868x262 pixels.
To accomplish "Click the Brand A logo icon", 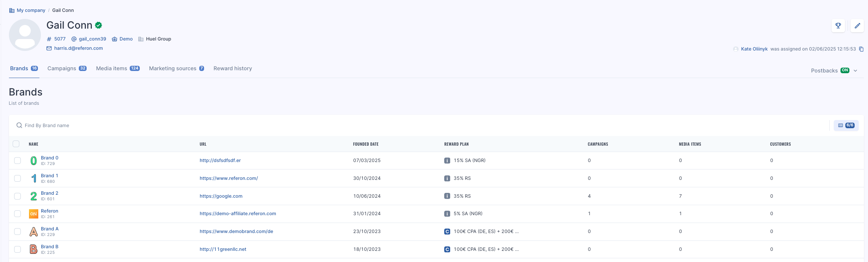I will coord(33,232).
